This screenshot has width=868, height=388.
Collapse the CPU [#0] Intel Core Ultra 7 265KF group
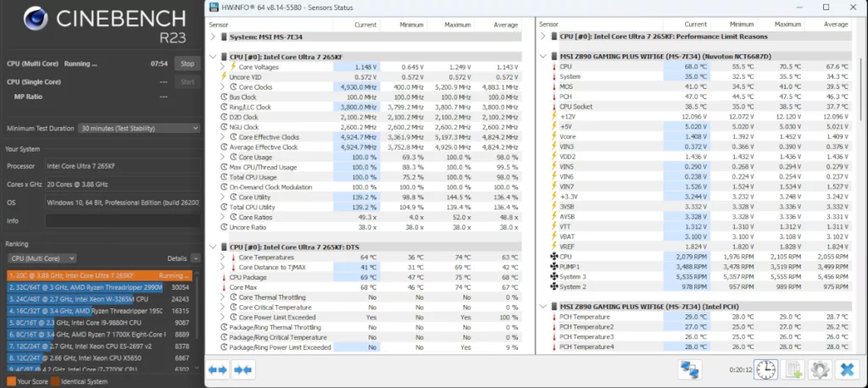(213, 57)
